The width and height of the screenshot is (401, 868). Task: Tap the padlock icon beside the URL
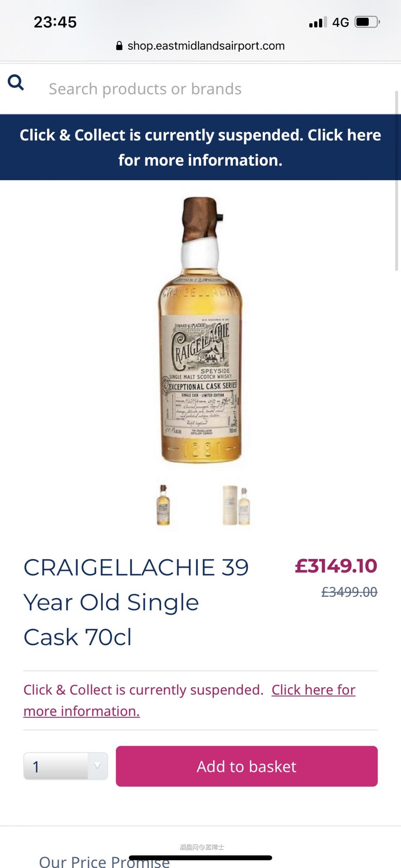coord(119,46)
